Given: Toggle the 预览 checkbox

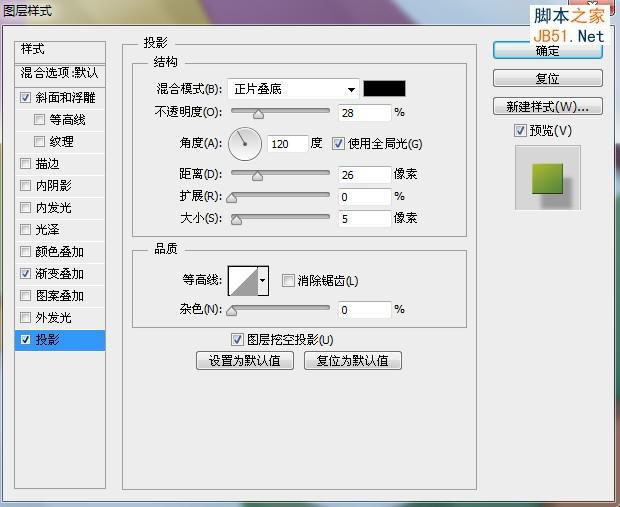Looking at the screenshot, I should [x=520, y=131].
